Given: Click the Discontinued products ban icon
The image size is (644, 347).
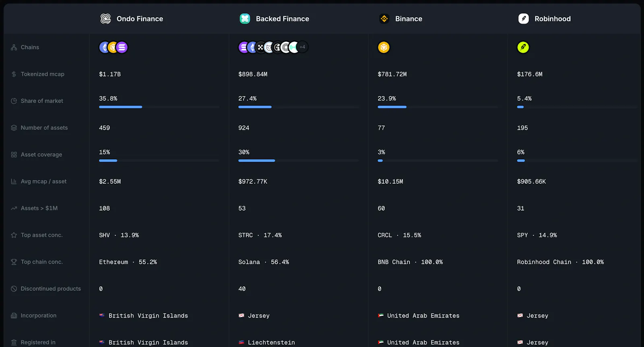Looking at the screenshot, I should tap(14, 289).
